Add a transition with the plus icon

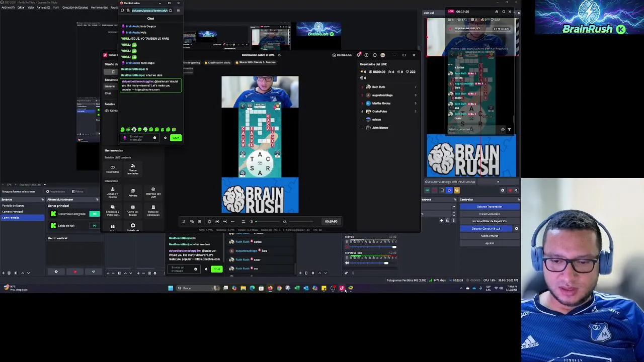tap(441, 220)
